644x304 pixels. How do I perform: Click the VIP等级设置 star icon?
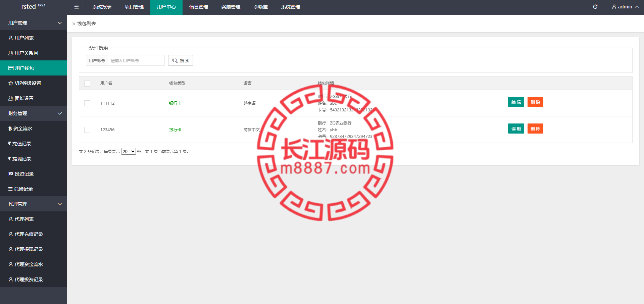[11, 83]
